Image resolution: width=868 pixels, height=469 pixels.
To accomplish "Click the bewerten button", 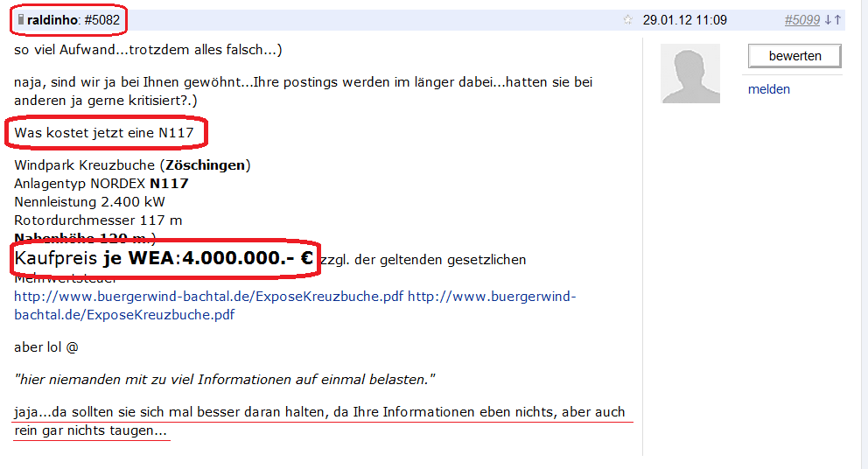I will (794, 56).
